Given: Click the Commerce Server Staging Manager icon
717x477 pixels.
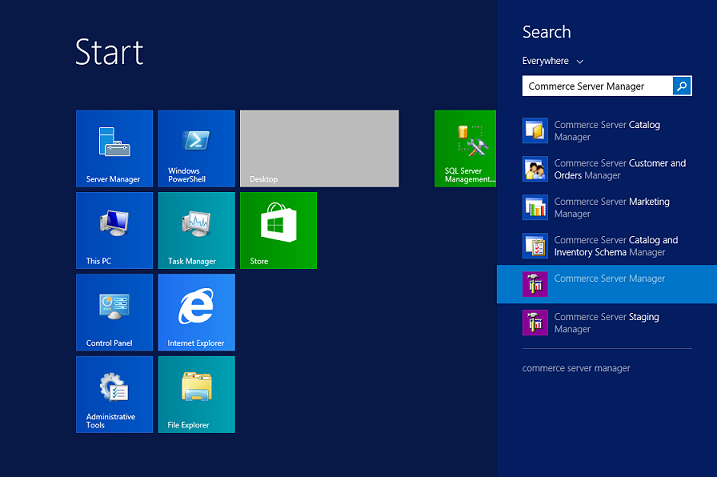Looking at the screenshot, I should coord(535,322).
